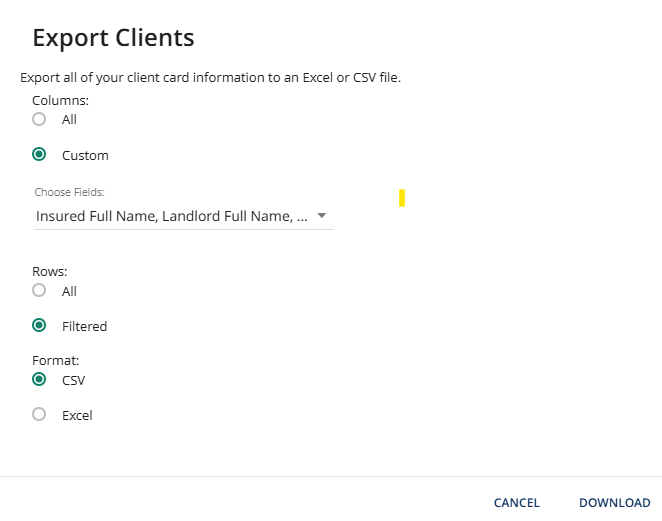
Task: Pick the CSV format radio button
Action: pyautogui.click(x=39, y=379)
